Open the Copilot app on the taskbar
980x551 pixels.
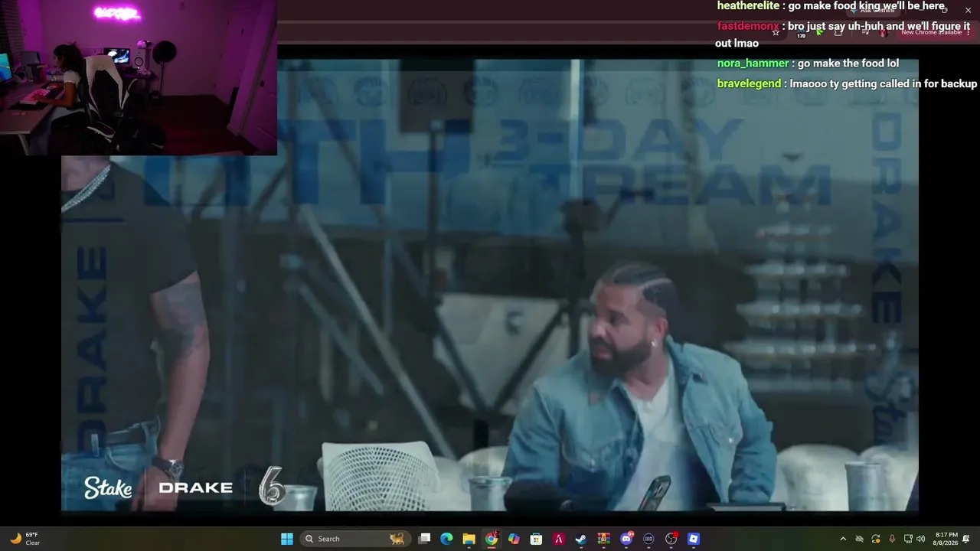pyautogui.click(x=514, y=539)
